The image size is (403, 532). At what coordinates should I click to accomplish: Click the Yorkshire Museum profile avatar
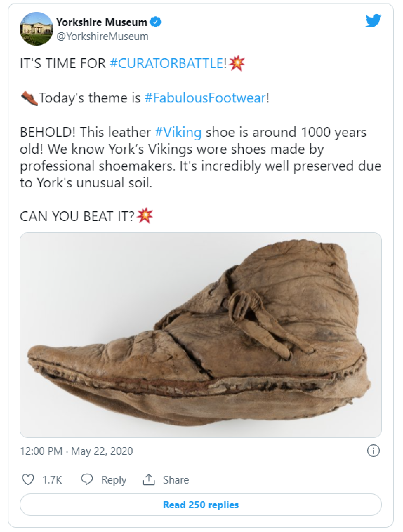point(36,29)
